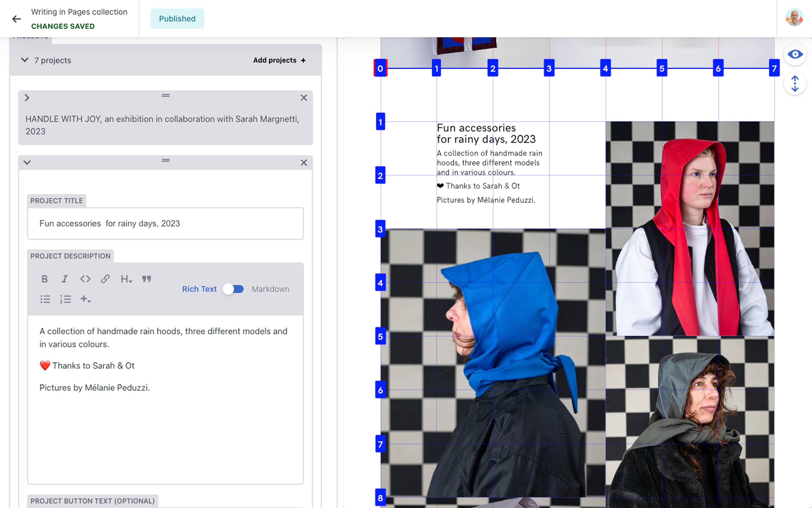Viewport: 812px width, 508px height.
Task: Switch the Rich Text / Markdown toggle
Action: pyautogui.click(x=233, y=289)
